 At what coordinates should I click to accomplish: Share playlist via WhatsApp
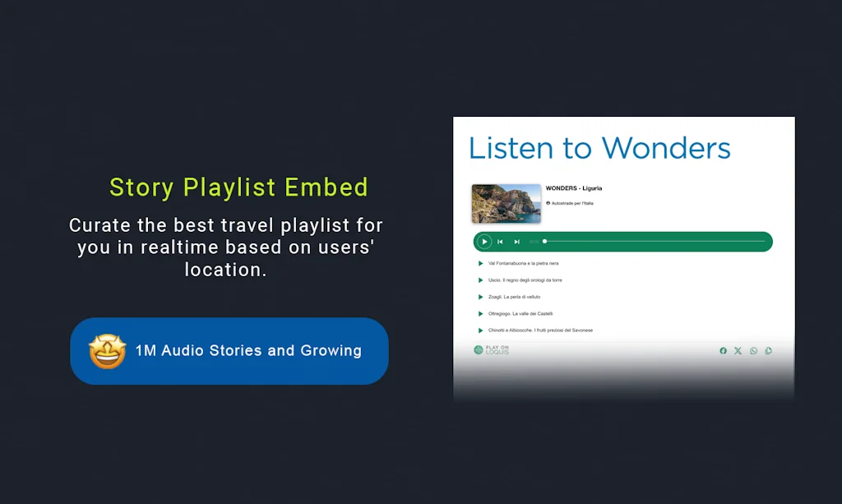(x=753, y=351)
